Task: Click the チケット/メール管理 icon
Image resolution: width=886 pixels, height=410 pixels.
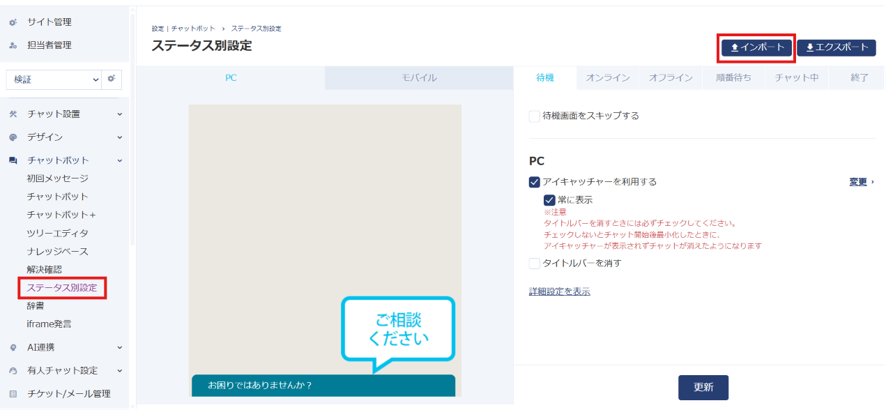Action: click(14, 394)
